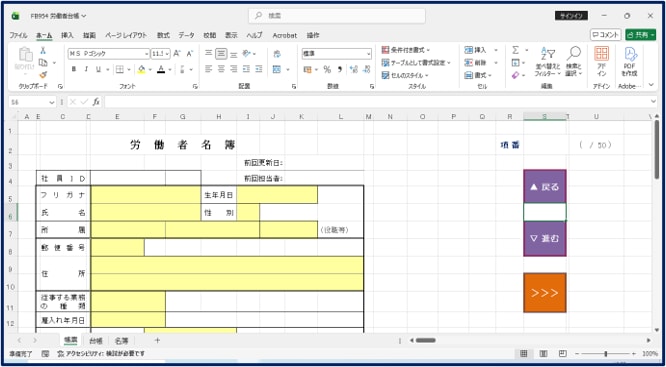Image resolution: width=666 pixels, height=367 pixels.
Task: Toggle Italic formatting
Action: point(86,69)
